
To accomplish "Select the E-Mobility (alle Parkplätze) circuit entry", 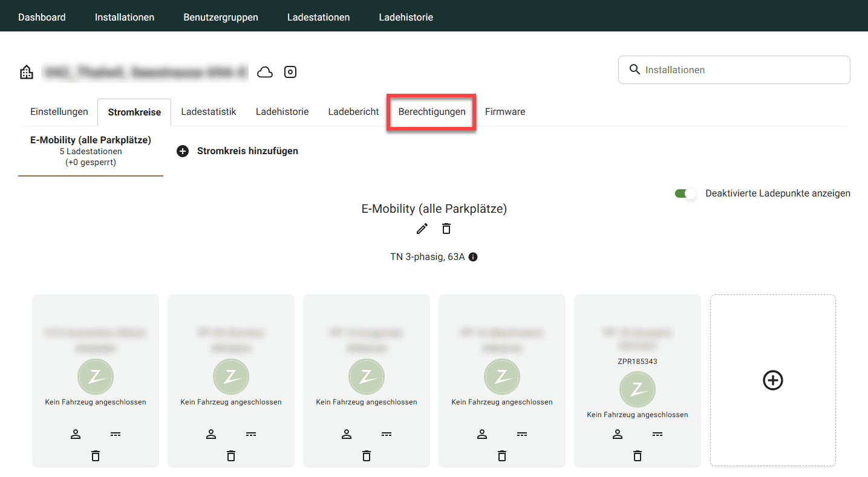I will click(x=91, y=151).
